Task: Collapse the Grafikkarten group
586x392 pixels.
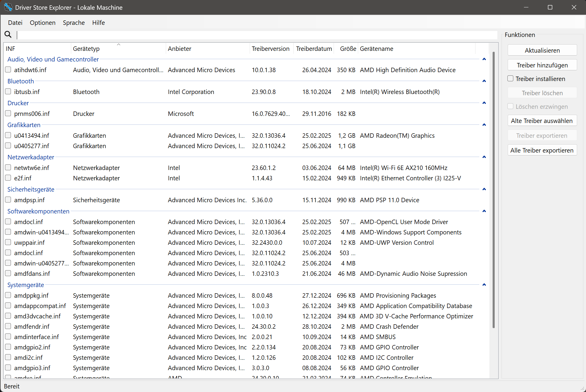Action: (x=484, y=125)
